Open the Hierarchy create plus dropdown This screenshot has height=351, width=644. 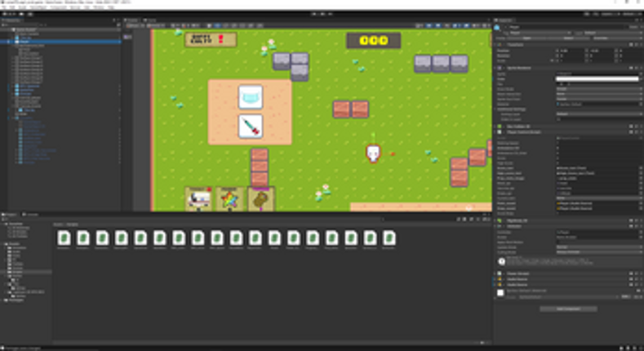point(4,25)
